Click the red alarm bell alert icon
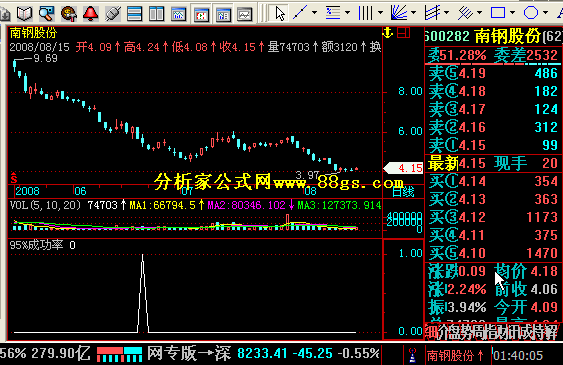Screen dimensions: 563x365 90,14
